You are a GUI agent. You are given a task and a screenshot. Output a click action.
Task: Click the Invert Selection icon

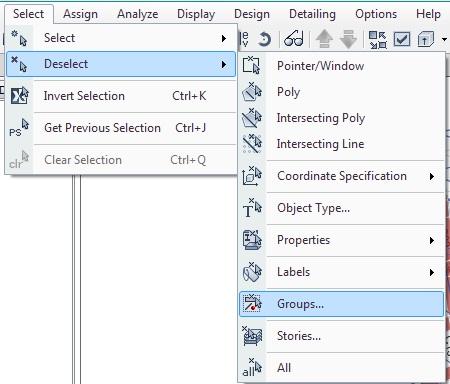tap(19, 96)
